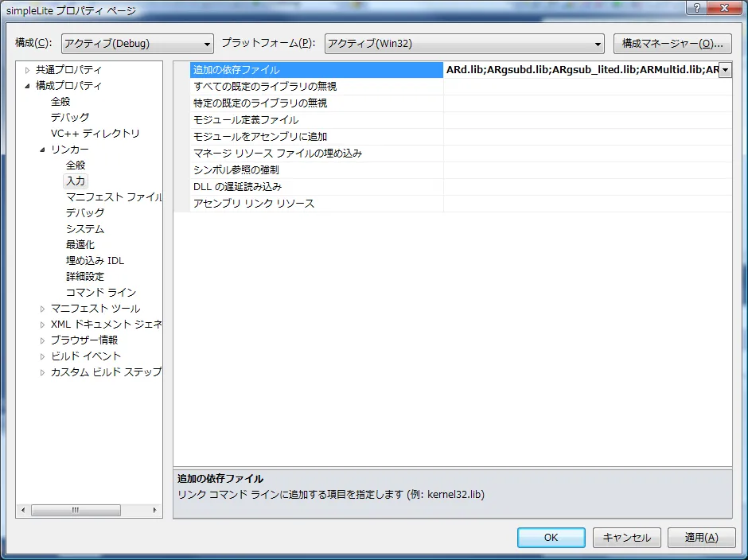Viewport: 748px width, 560px height.
Task: Click the help question mark button
Action: pos(696,8)
